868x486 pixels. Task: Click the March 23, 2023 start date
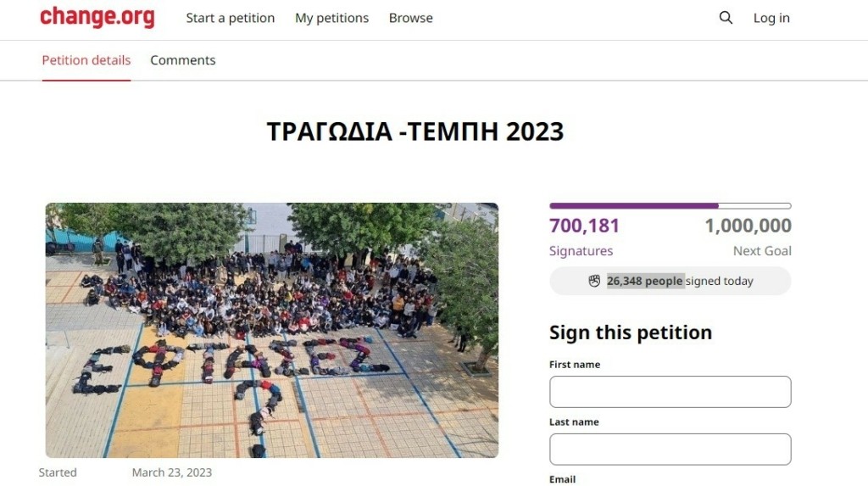click(x=171, y=472)
